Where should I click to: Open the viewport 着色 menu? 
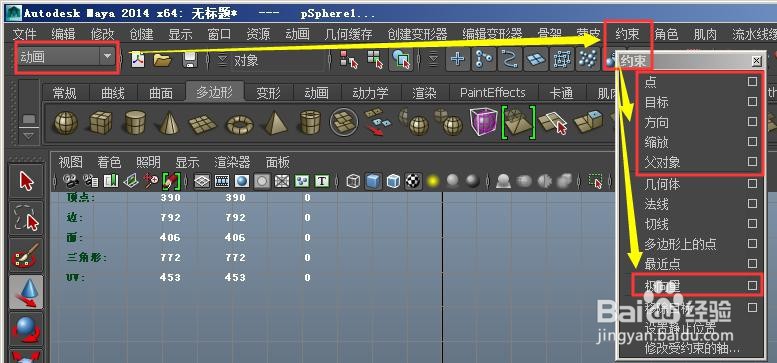pyautogui.click(x=109, y=162)
